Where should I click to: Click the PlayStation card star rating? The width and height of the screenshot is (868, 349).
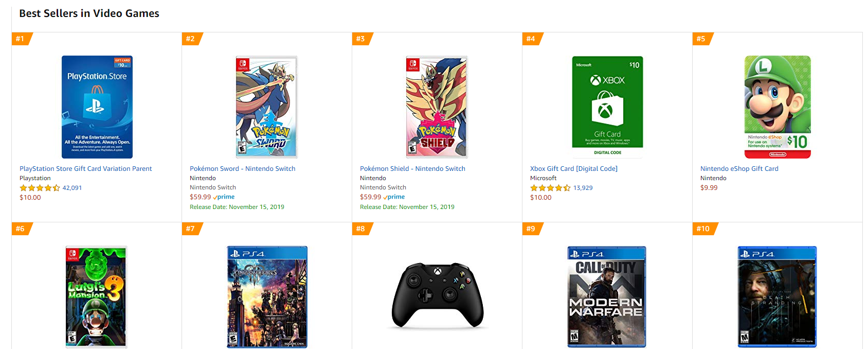coord(40,188)
